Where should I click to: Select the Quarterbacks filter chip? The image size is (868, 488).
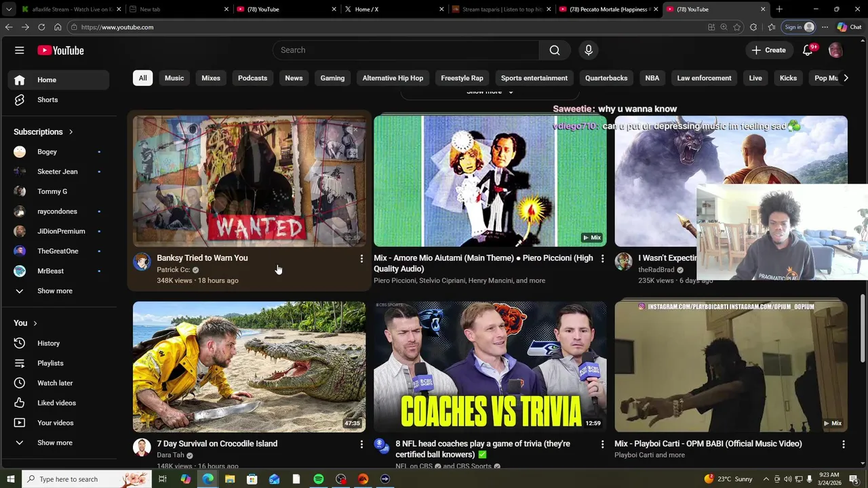606,78
